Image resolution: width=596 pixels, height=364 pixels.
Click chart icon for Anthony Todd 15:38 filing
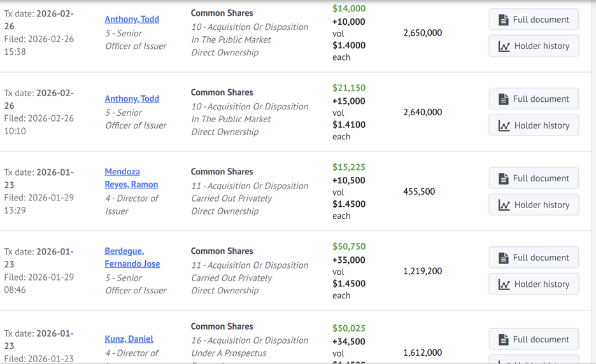pyautogui.click(x=504, y=46)
